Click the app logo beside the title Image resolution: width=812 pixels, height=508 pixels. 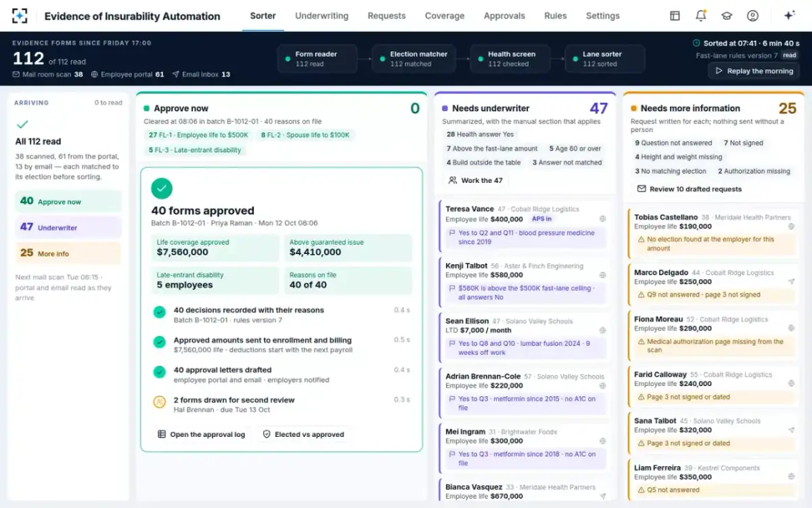tap(20, 16)
